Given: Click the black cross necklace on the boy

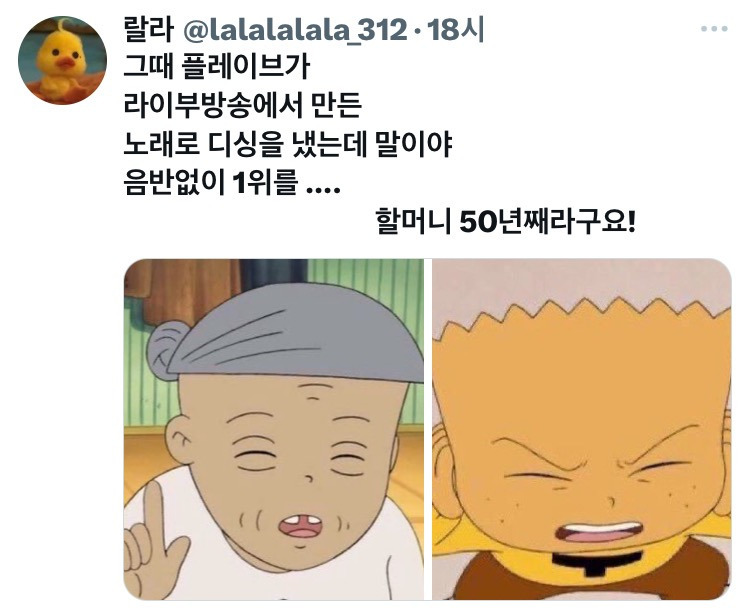Looking at the screenshot, I should click(x=596, y=564).
